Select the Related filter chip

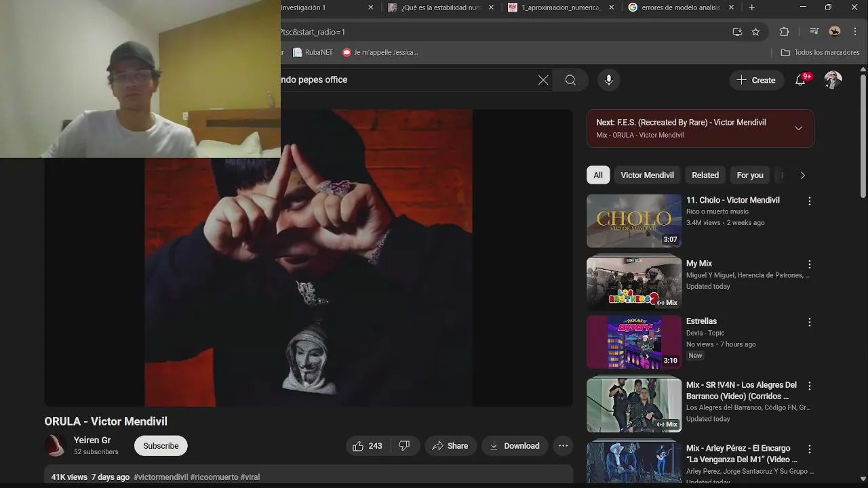(705, 175)
